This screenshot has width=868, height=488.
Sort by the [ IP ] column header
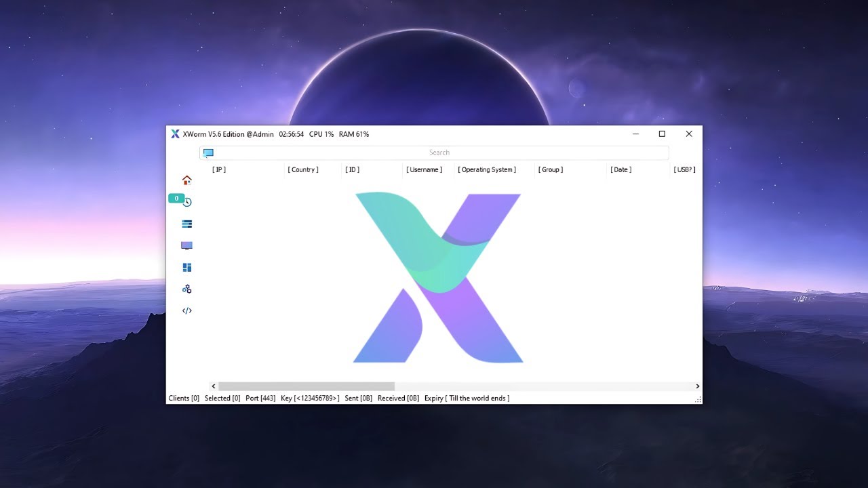[219, 169]
